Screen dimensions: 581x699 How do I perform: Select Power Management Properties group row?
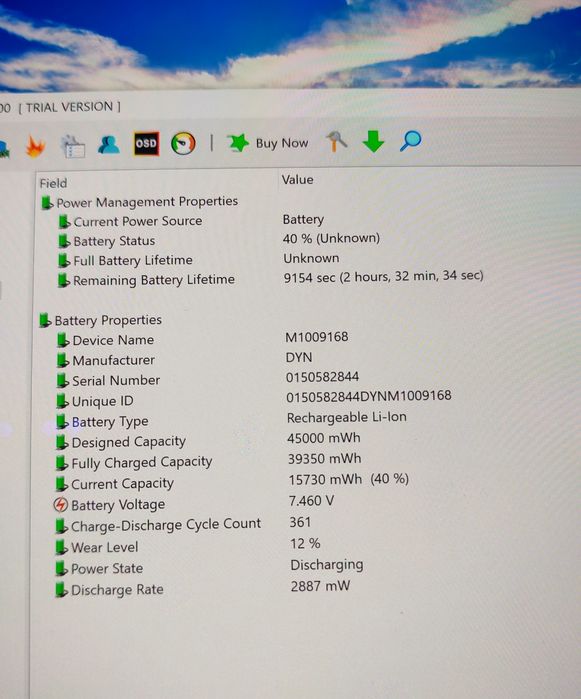[139, 202]
